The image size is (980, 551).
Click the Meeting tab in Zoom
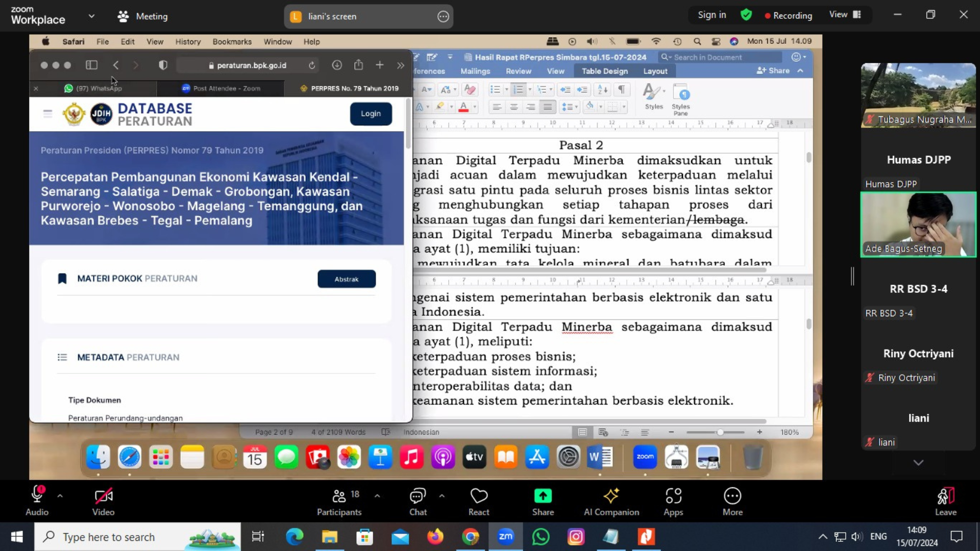pyautogui.click(x=142, y=16)
